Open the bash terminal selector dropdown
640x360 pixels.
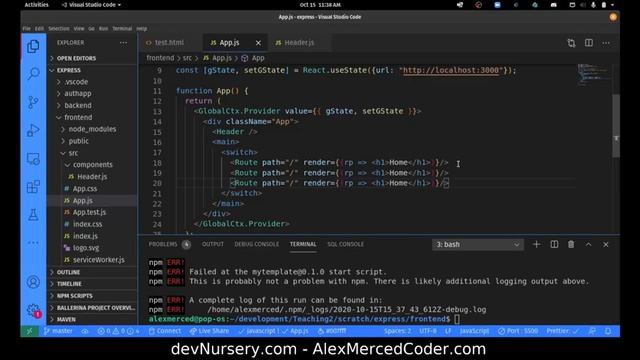478,244
